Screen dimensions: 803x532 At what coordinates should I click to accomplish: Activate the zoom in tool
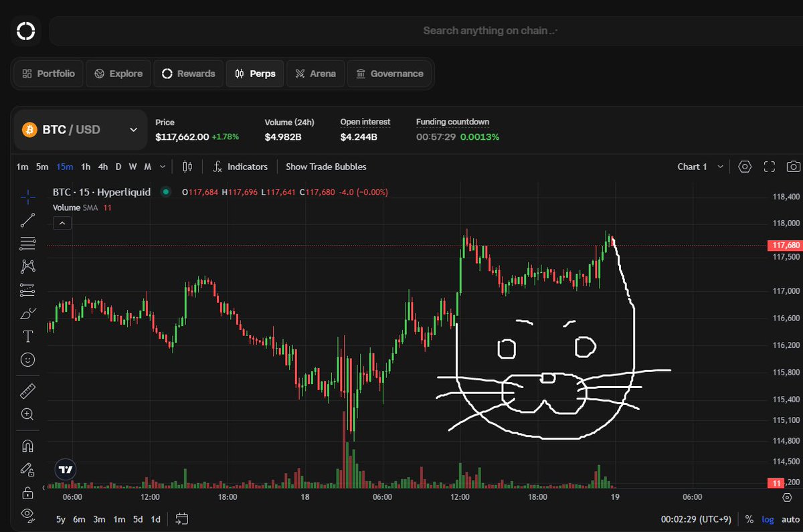[27, 414]
